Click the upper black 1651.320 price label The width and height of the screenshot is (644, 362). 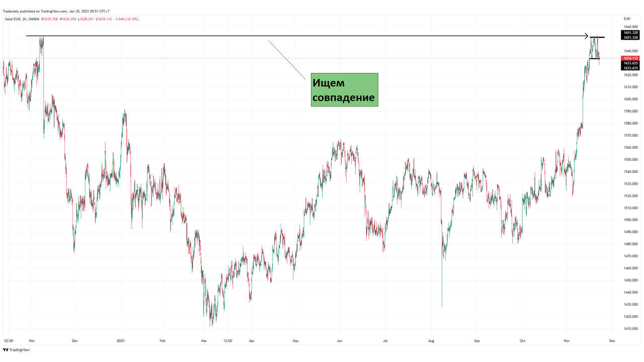coord(630,33)
